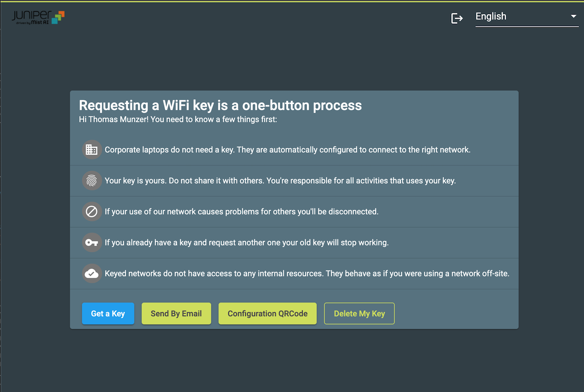Click the Send By Email button
This screenshot has height=392, width=584.
[x=176, y=314]
